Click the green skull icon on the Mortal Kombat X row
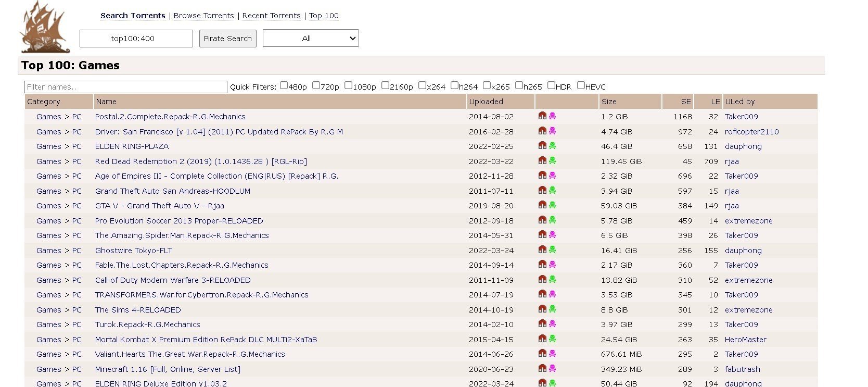This screenshot has height=387, width=868. pos(552,339)
